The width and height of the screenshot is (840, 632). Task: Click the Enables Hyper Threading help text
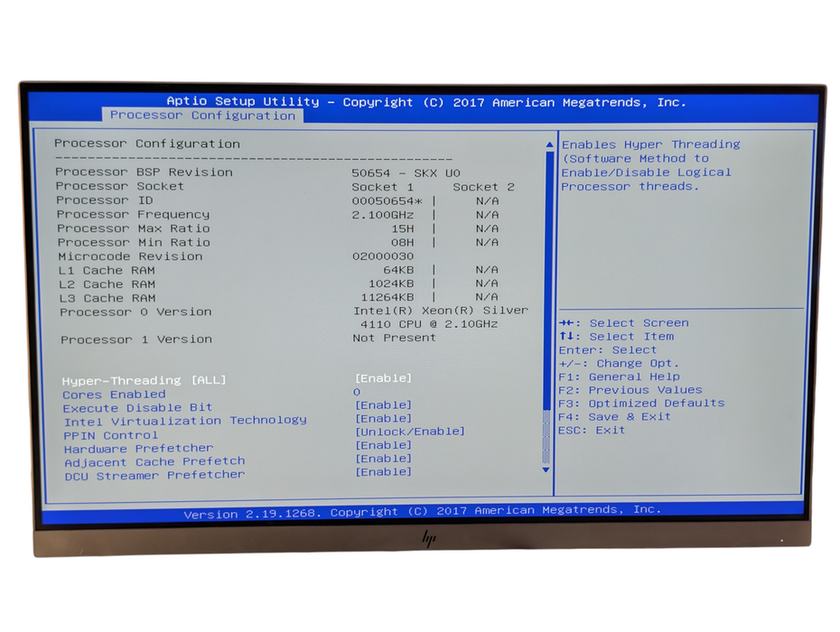651,165
